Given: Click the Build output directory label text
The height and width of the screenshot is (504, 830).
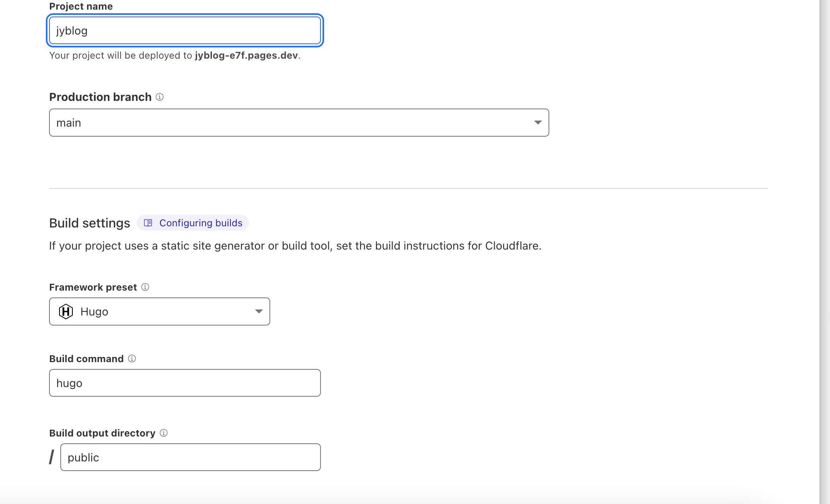Looking at the screenshot, I should tap(102, 433).
